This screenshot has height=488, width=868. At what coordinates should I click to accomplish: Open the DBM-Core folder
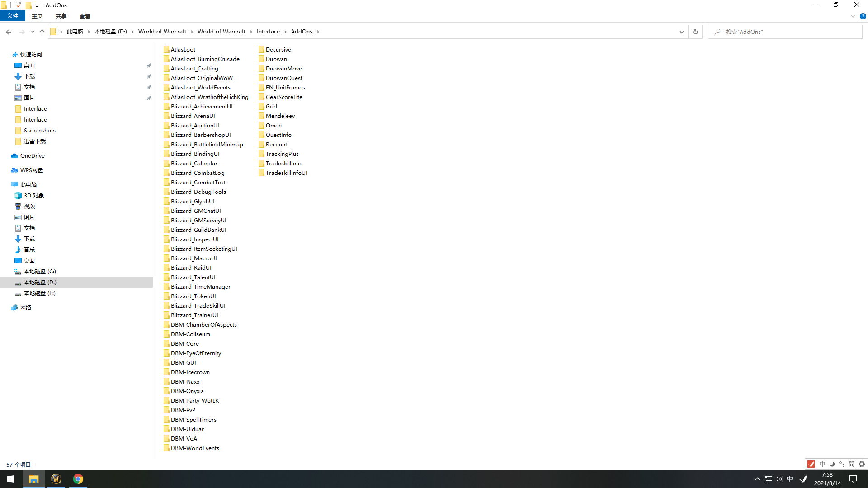pos(184,344)
